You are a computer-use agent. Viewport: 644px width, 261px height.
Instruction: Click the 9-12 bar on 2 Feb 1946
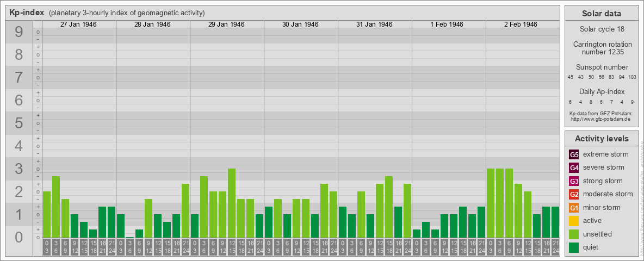tap(518, 210)
